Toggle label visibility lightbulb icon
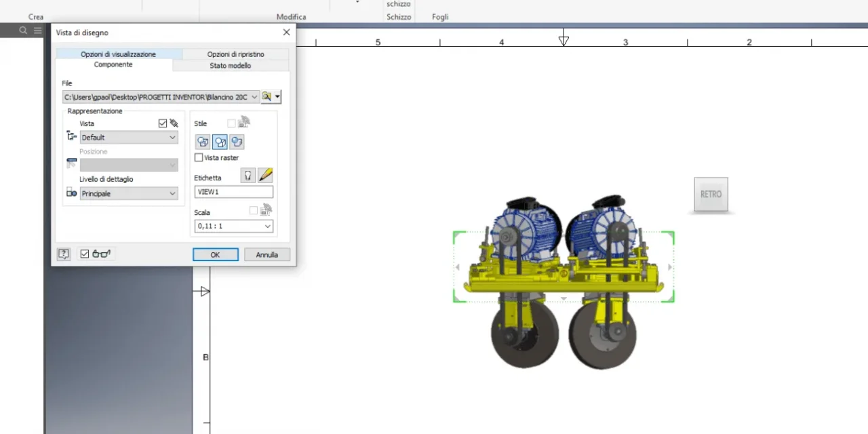868x434 pixels. coord(248,176)
